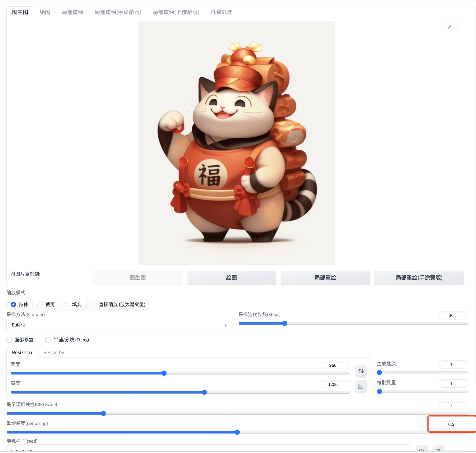Screen dimensions: 476x453
Task: Copy the image to 图生图 via the button
Action: point(137,278)
